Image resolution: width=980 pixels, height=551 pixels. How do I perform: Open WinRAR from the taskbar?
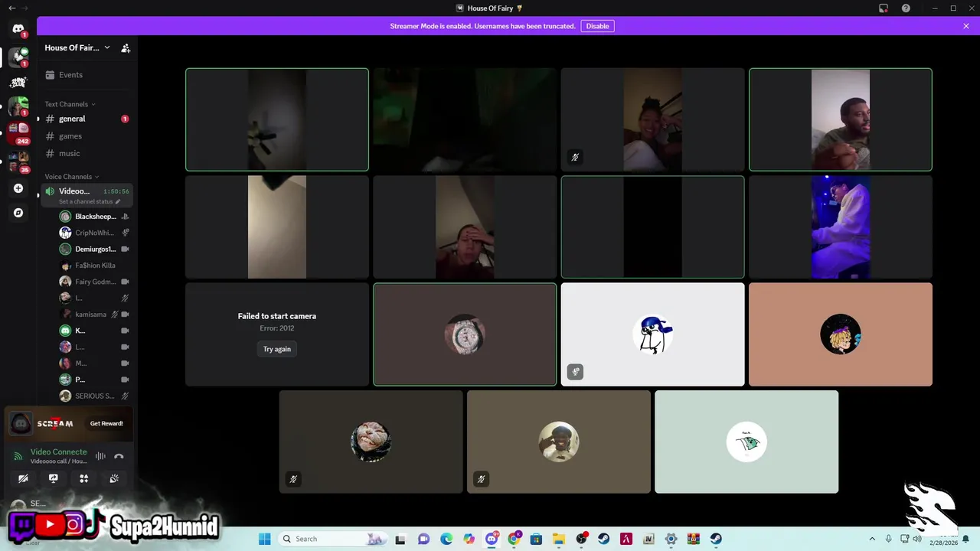point(694,539)
